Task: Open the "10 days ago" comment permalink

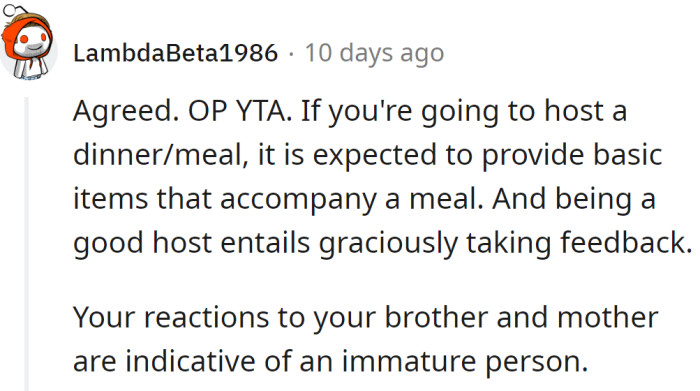Action: pyautogui.click(x=374, y=53)
